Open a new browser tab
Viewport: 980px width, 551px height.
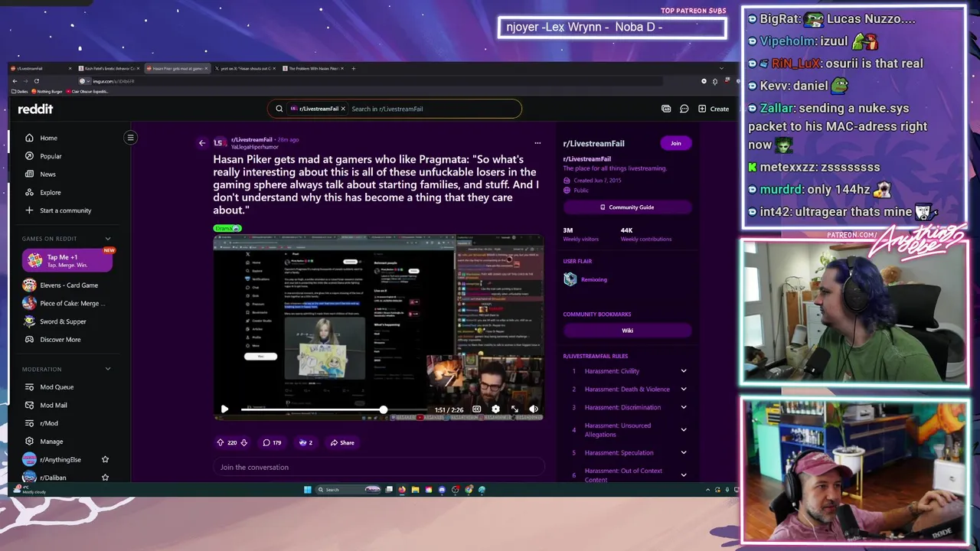click(x=354, y=69)
